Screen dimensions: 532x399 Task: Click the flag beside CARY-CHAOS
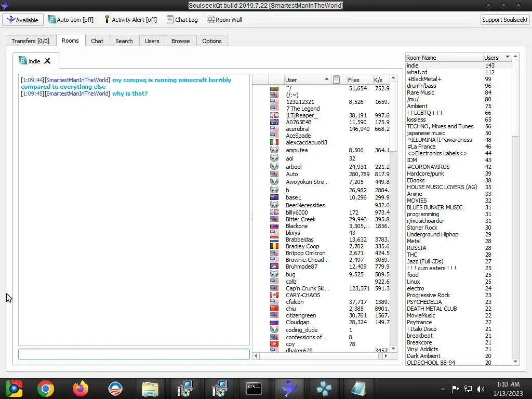(x=274, y=295)
